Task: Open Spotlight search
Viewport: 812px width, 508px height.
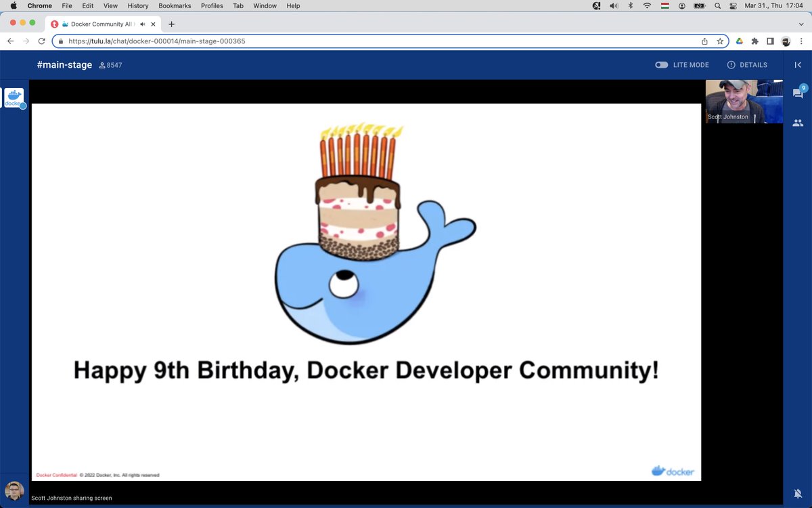Action: (x=717, y=5)
